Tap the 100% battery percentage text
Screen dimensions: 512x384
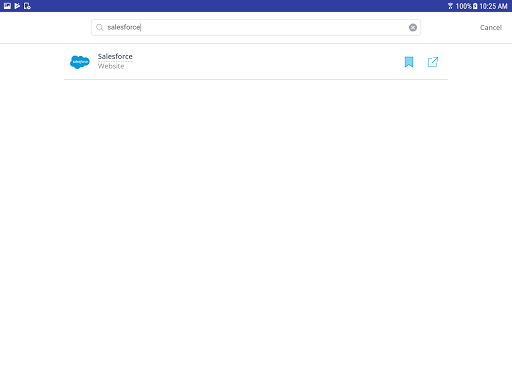point(464,6)
